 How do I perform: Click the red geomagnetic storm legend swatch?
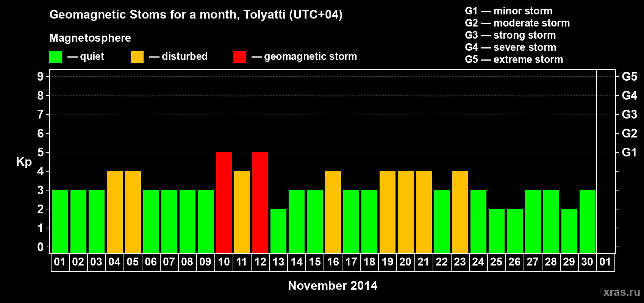tap(239, 57)
